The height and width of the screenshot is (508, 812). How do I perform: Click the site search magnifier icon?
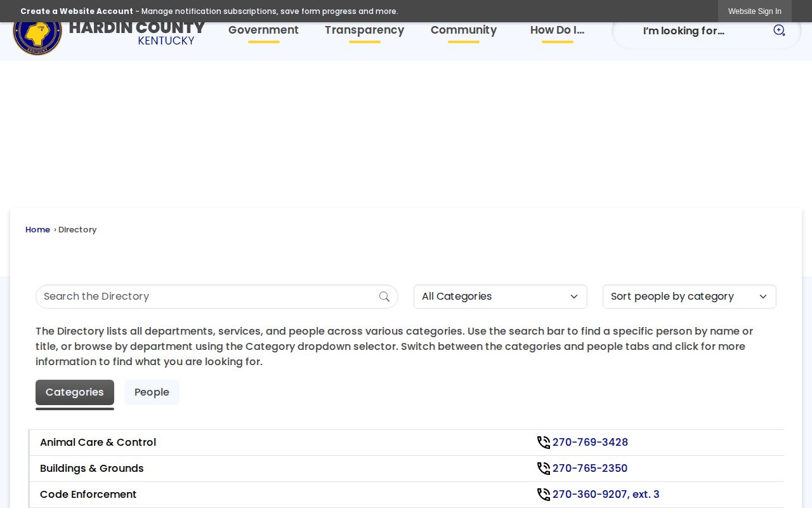pos(779,30)
